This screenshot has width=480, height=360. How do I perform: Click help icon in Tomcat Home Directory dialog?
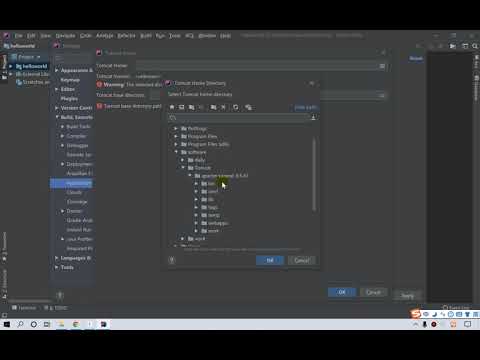coord(172,260)
